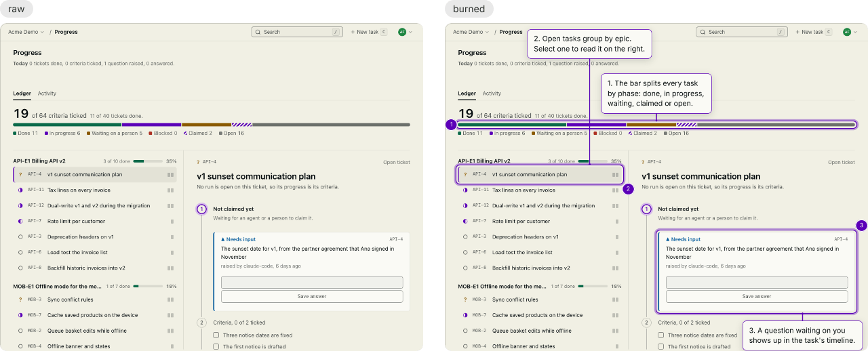Click green Done segment of raw progress bar
Image resolution: width=868 pixels, height=351 pixels.
pyautogui.click(x=67, y=125)
